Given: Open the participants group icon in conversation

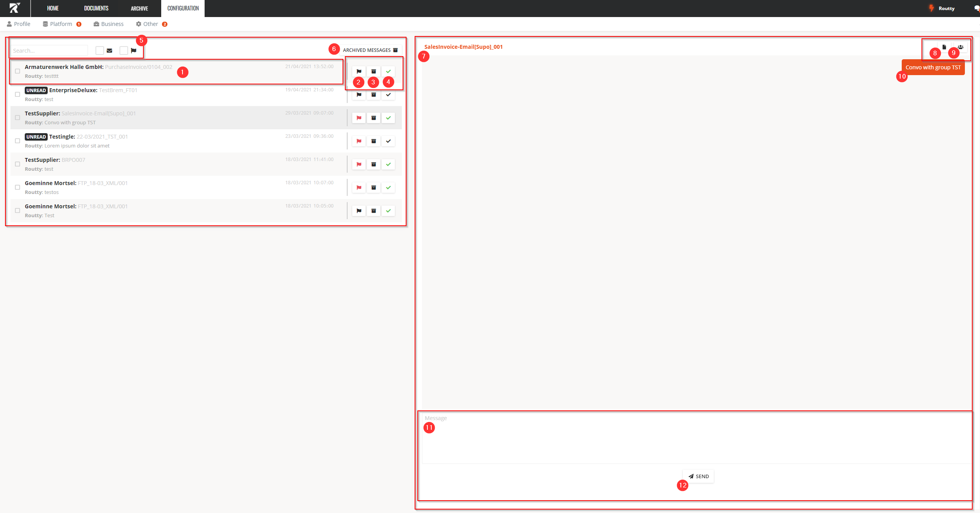Looking at the screenshot, I should (960, 47).
